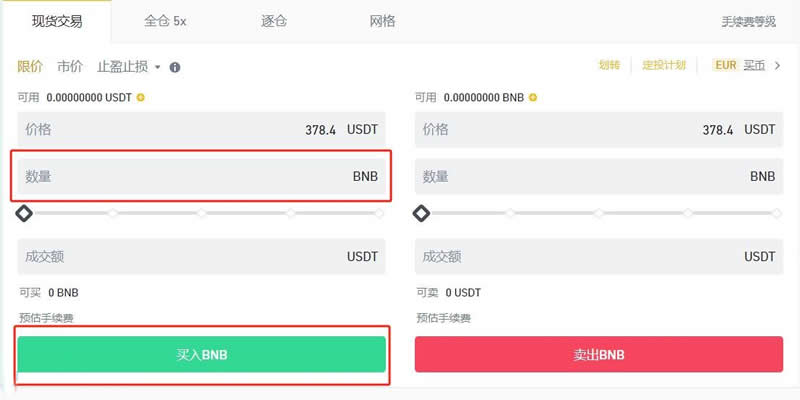Image resolution: width=800 pixels, height=400 pixels.
Task: Switch to the 全仓 5x margin tab
Action: point(167,21)
